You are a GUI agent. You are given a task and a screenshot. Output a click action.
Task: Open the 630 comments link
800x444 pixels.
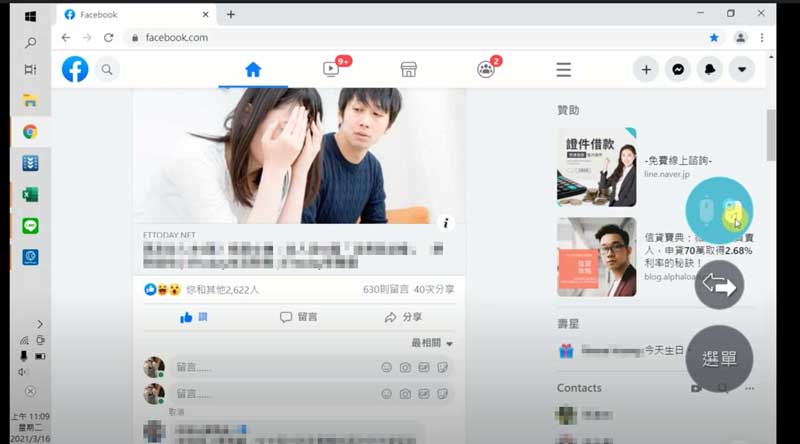point(386,289)
